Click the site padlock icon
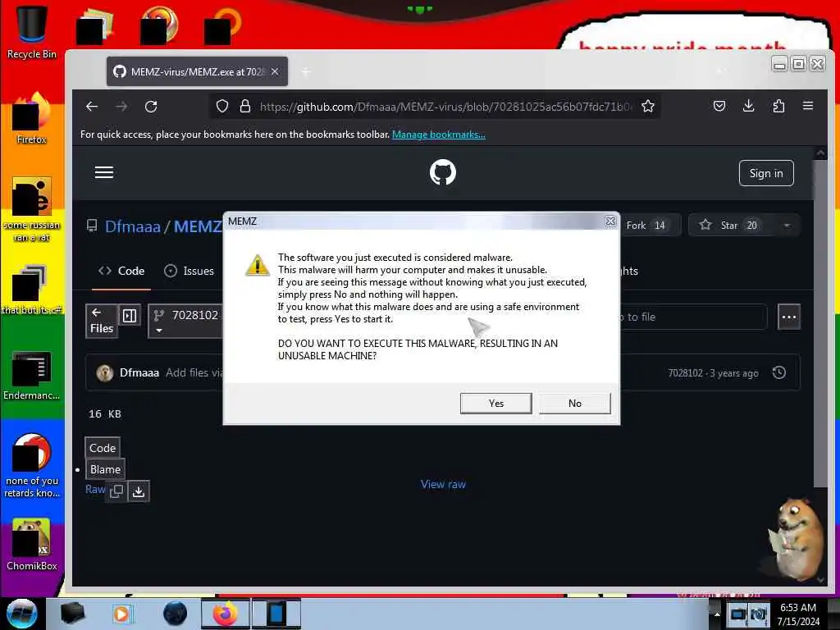The height and width of the screenshot is (630, 840). tap(245, 107)
